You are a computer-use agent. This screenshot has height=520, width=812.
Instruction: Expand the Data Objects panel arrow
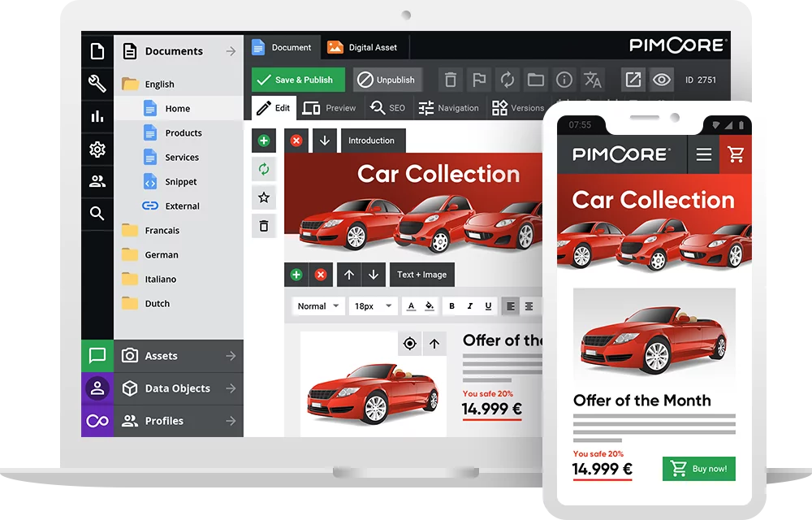click(231, 388)
